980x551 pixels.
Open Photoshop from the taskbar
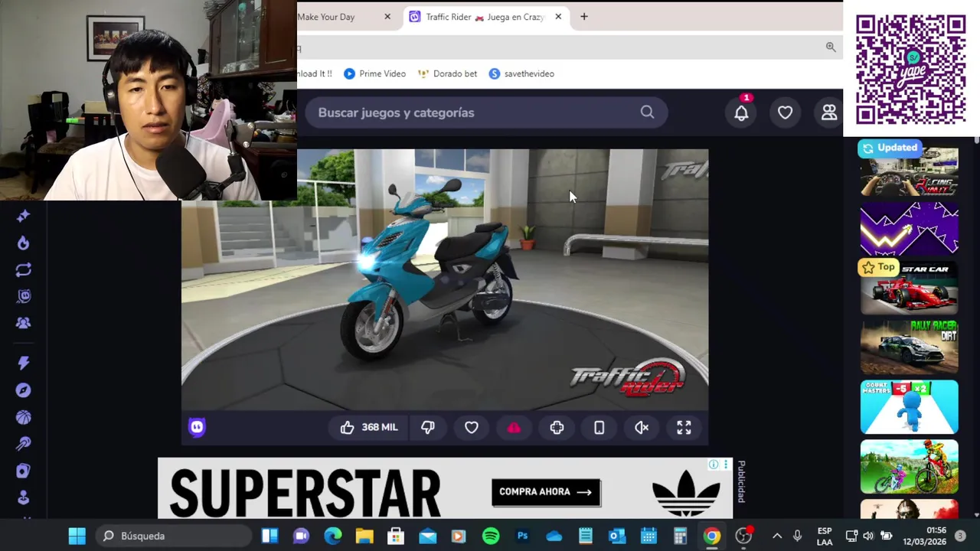coord(522,536)
